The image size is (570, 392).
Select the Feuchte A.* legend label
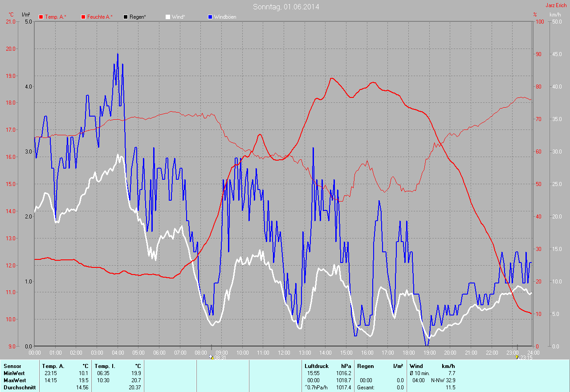pyautogui.click(x=100, y=17)
